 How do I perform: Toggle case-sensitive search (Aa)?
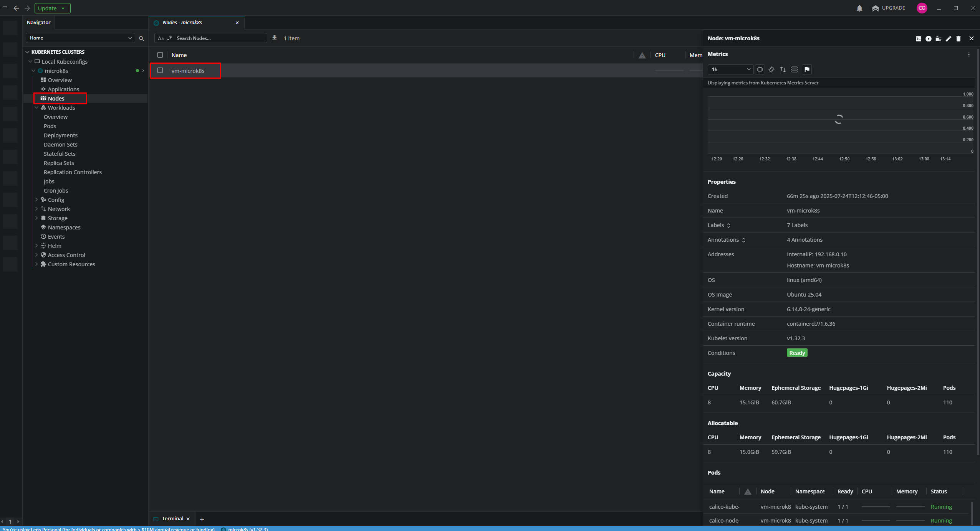(x=161, y=38)
